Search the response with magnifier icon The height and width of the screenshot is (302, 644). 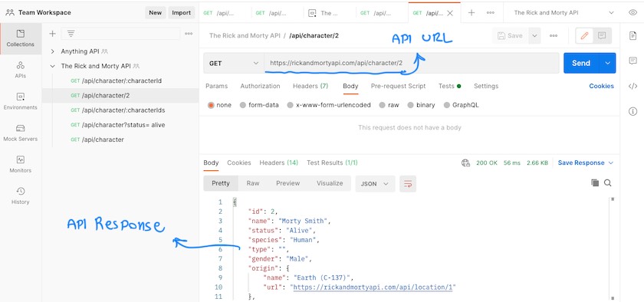pyautogui.click(x=608, y=183)
